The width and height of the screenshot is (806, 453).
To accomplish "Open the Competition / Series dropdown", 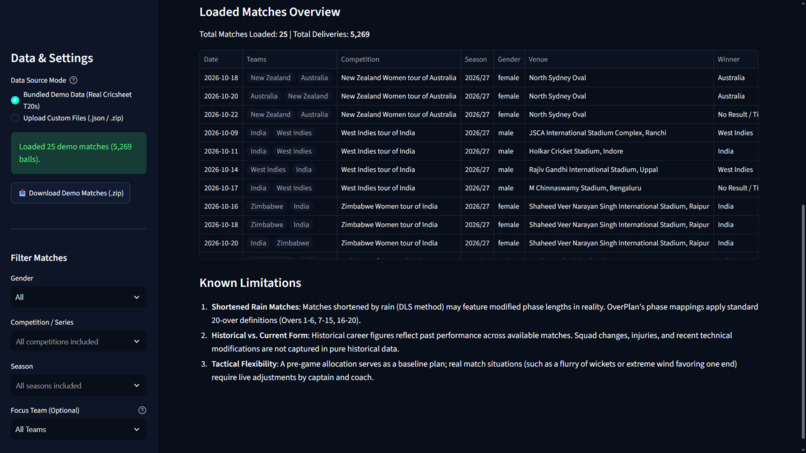I will pyautogui.click(x=78, y=341).
